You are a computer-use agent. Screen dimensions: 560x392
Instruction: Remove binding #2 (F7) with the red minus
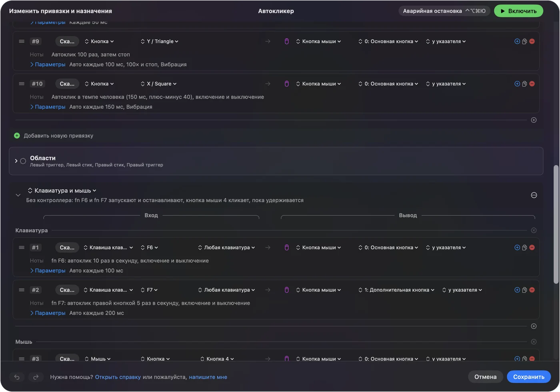[x=532, y=290]
